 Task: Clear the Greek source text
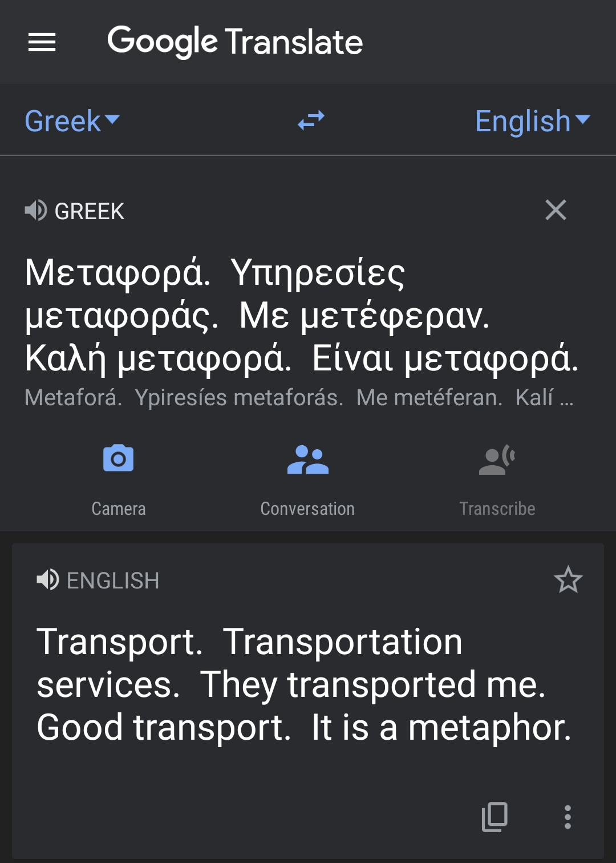tap(556, 210)
